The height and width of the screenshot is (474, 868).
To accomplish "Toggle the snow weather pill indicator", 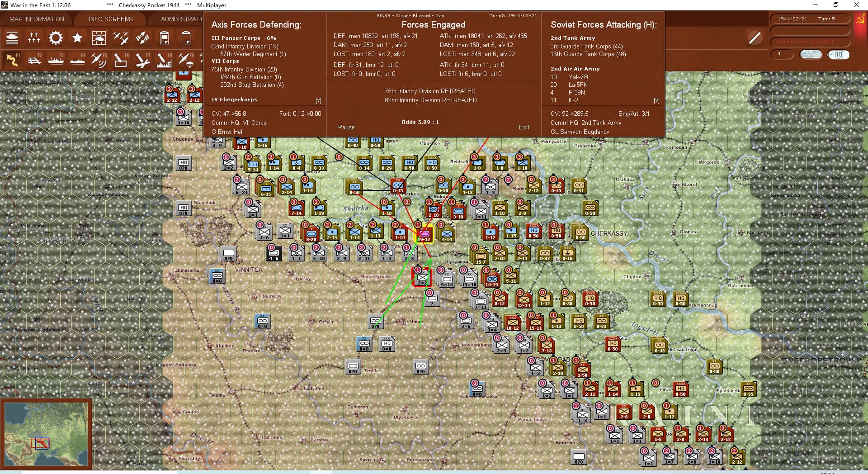I will tap(811, 55).
